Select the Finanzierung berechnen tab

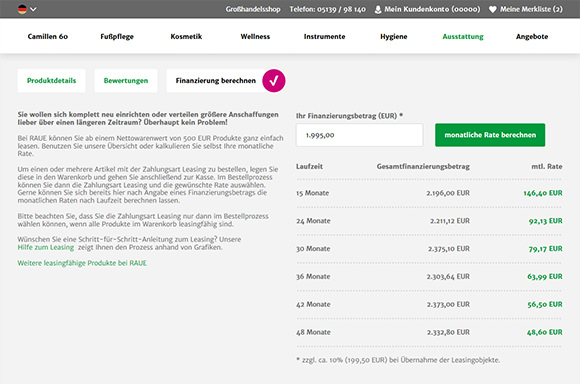[216, 81]
